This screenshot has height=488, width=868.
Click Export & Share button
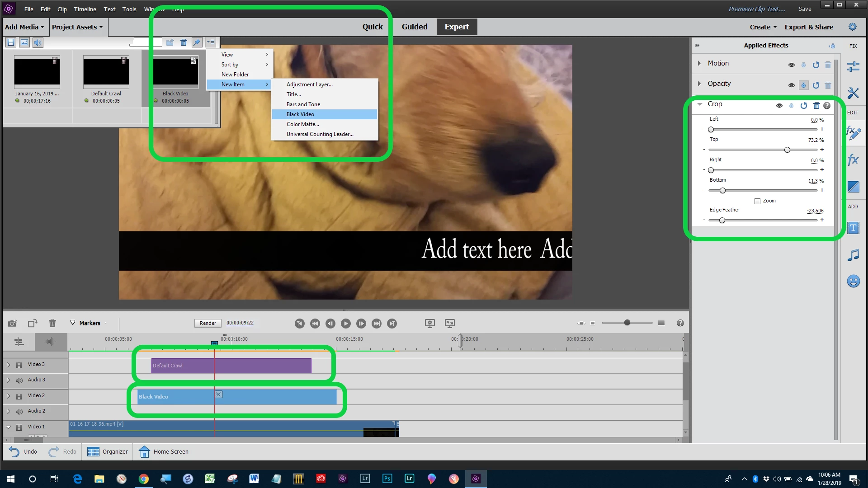(x=808, y=27)
